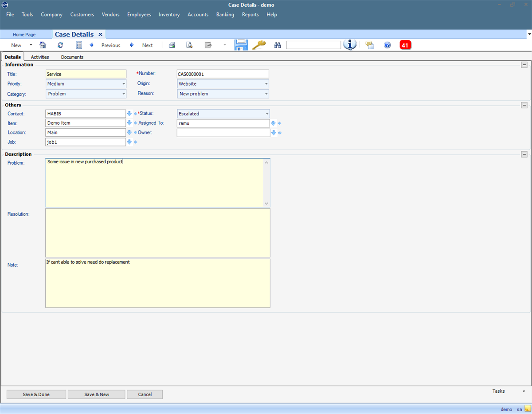532x414 pixels.
Task: Click the Previous record arrow icon
Action: 92,45
